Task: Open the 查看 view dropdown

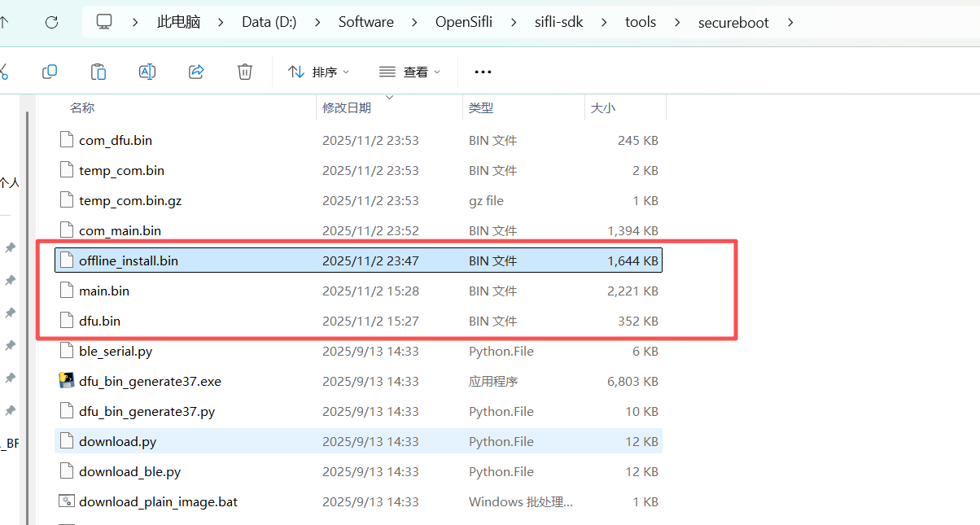Action: click(410, 72)
